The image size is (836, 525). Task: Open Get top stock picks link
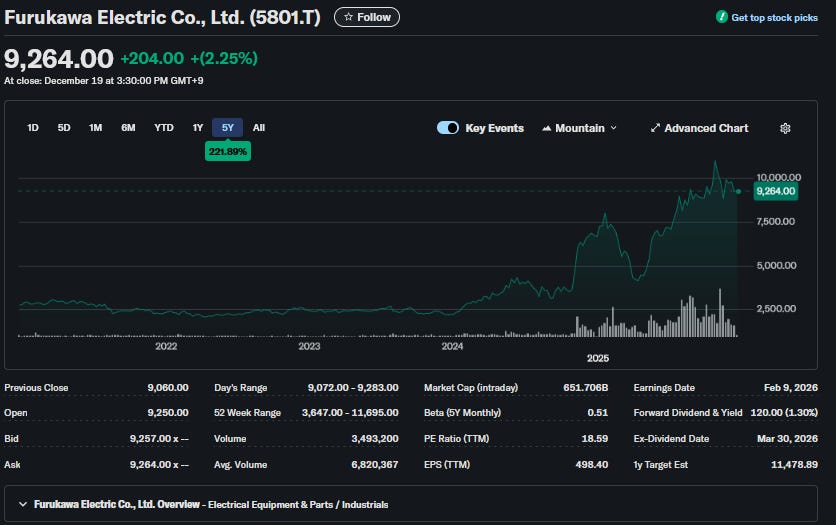pyautogui.click(x=774, y=18)
